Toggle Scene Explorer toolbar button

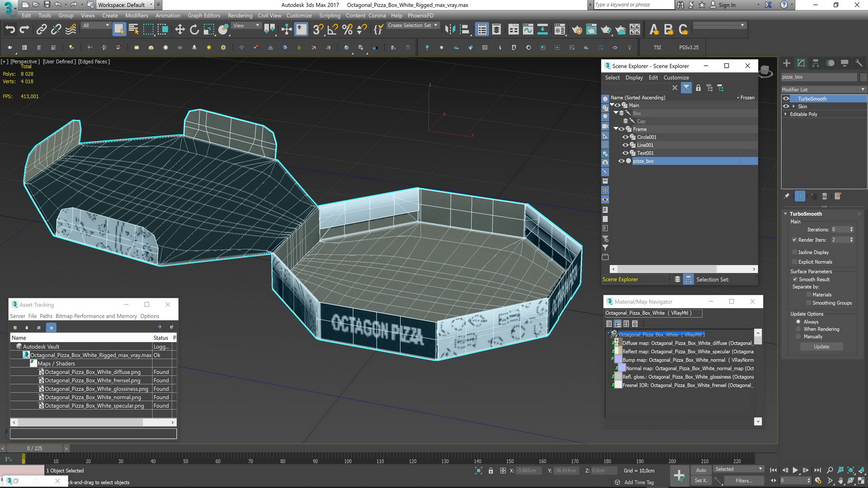(482, 29)
